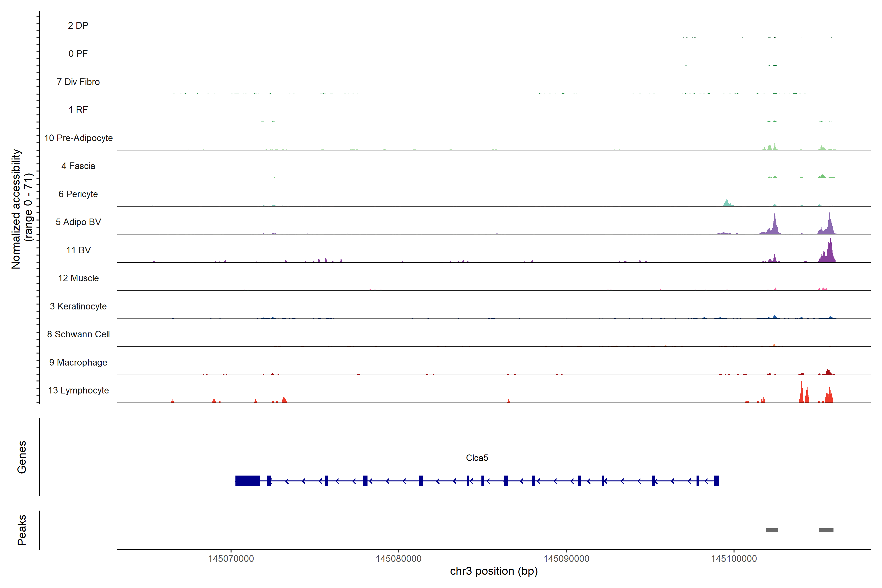
Task: Click the chr3 position (bp) axis title
Action: point(494,571)
